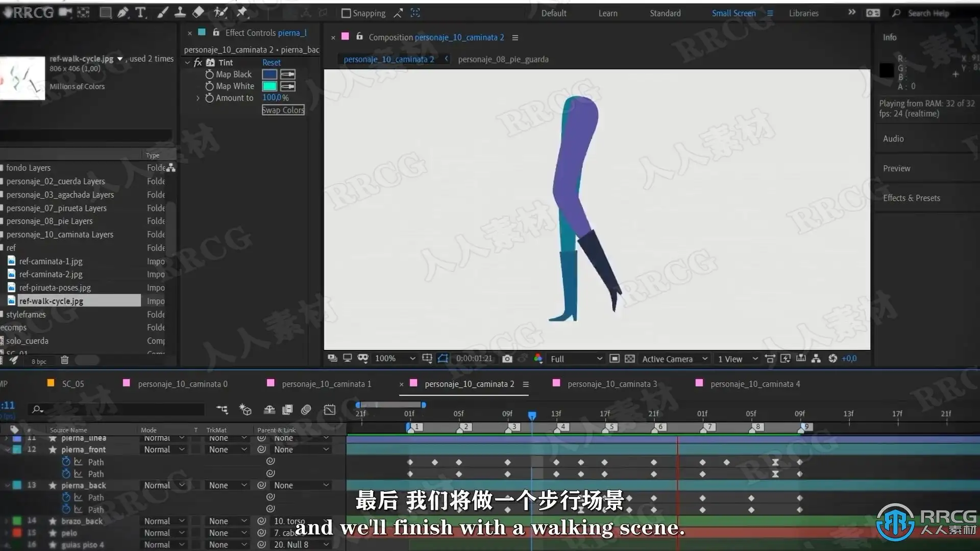Click Reset for Tint effect
The image size is (980, 551).
pos(271,62)
